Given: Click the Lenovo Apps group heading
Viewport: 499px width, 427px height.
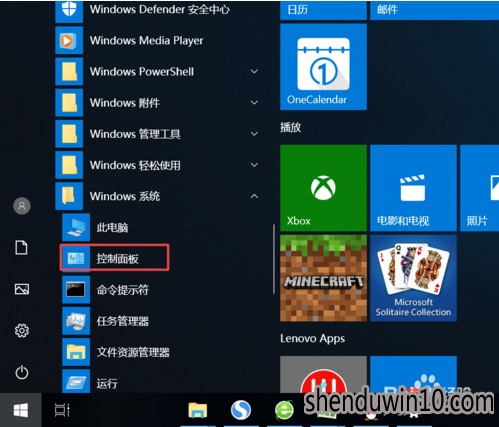Looking at the screenshot, I should [x=312, y=339].
